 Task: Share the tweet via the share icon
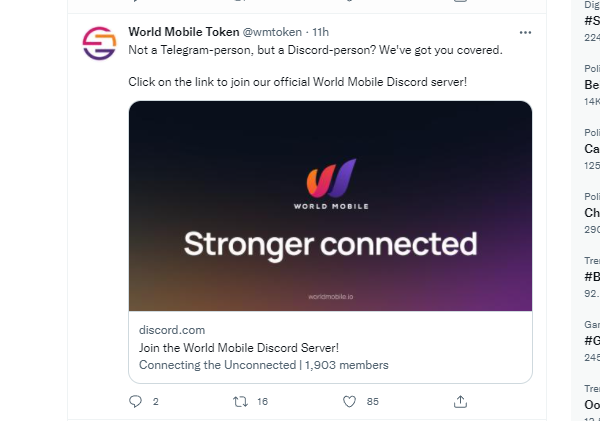[460, 401]
